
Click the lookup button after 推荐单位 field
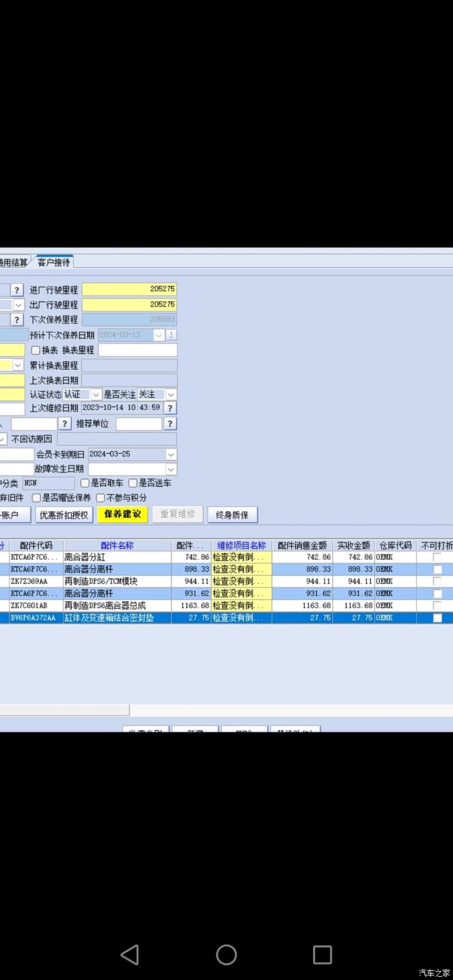pyautogui.click(x=170, y=423)
